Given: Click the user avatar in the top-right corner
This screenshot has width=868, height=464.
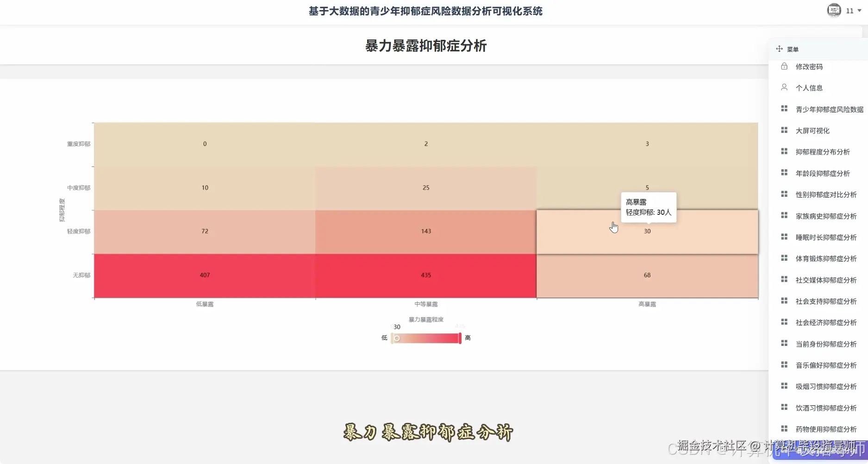Looking at the screenshot, I should point(833,10).
